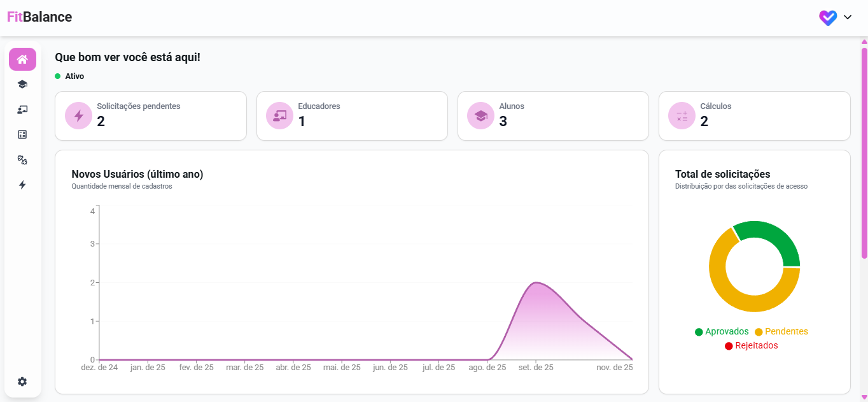Image resolution: width=868 pixels, height=402 pixels.
Task: Open students graduation cap sidebar icon
Action: (22, 84)
